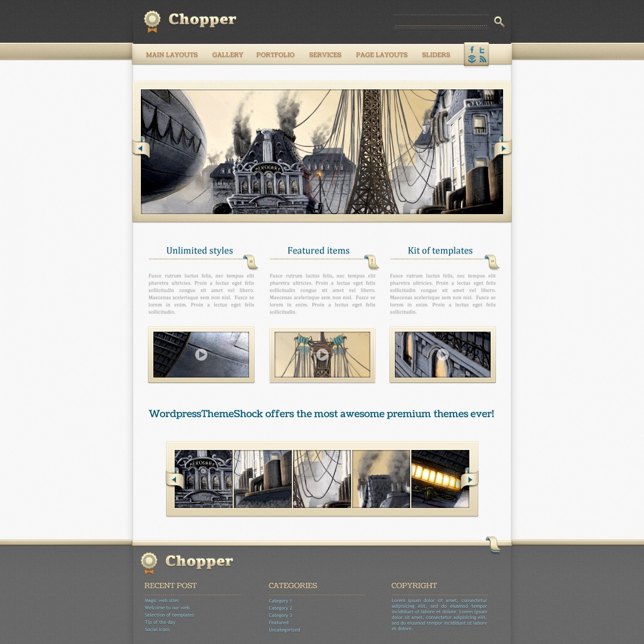644x644 pixels.
Task: Open the Social Icons post
Action: [157, 630]
